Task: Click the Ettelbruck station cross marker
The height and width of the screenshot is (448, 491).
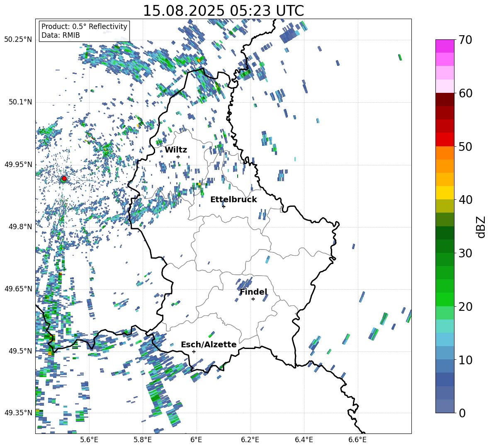Action: [x=224, y=206]
